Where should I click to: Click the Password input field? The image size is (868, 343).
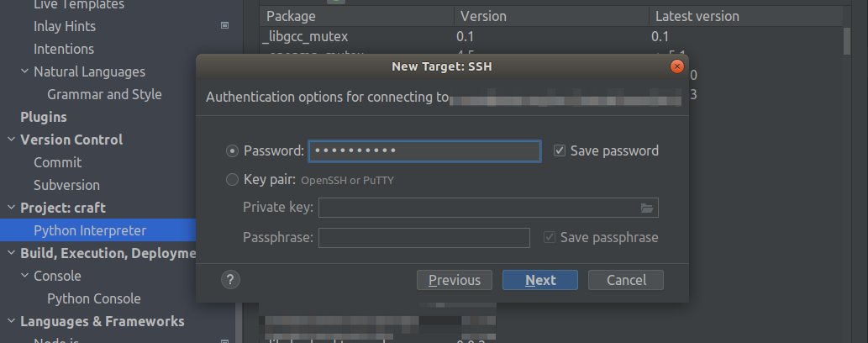pyautogui.click(x=424, y=151)
